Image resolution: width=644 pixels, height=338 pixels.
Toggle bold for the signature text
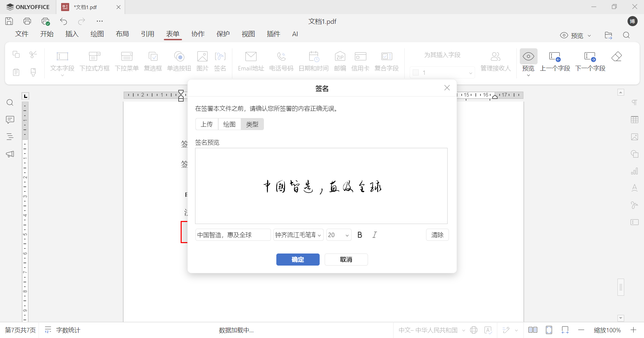click(x=360, y=235)
